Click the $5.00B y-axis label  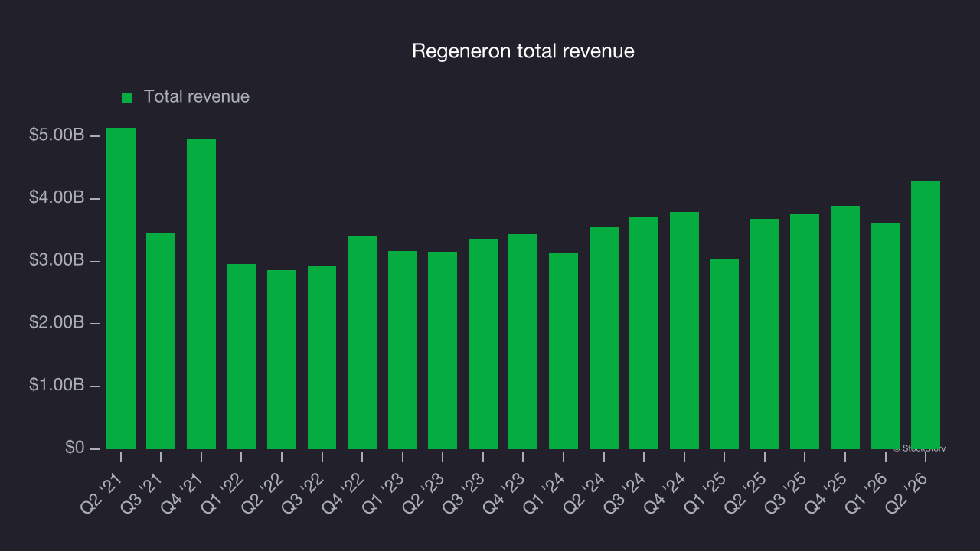57,135
